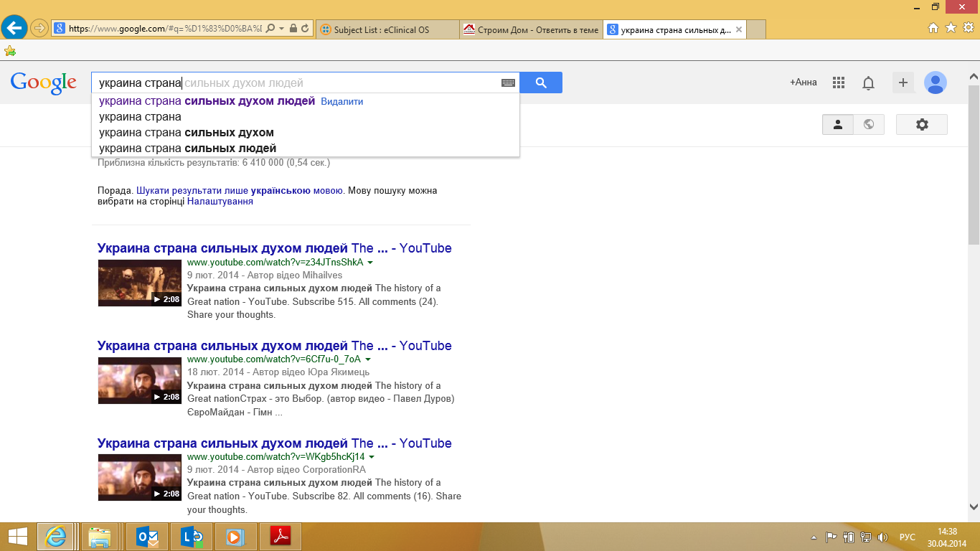Open the Google notifications bell

tap(868, 83)
